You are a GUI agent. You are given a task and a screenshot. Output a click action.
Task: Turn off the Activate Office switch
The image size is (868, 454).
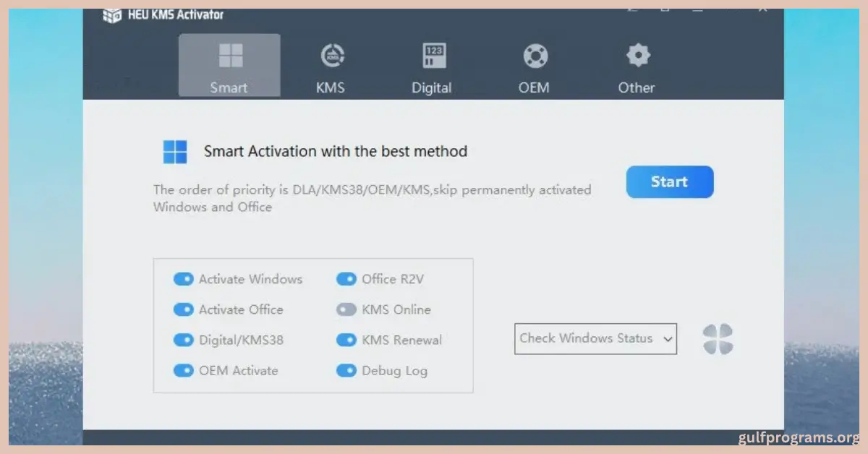tap(184, 309)
